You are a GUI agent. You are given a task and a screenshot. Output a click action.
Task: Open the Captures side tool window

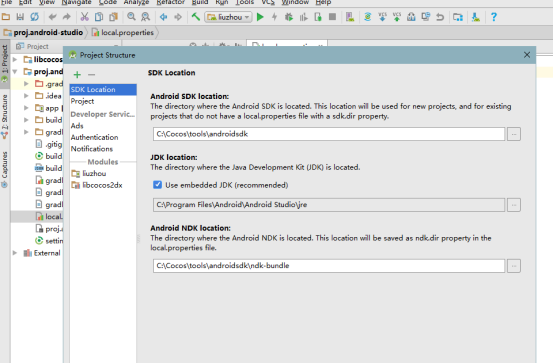click(5, 170)
